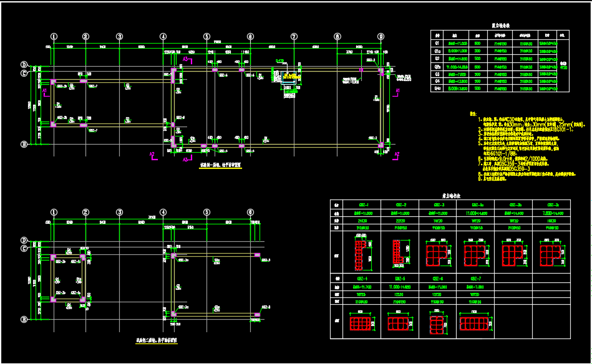Viewport: 592px width, 364px height.
Task: Select the GBZ-2 header cell in column table
Action: pyautogui.click(x=400, y=205)
